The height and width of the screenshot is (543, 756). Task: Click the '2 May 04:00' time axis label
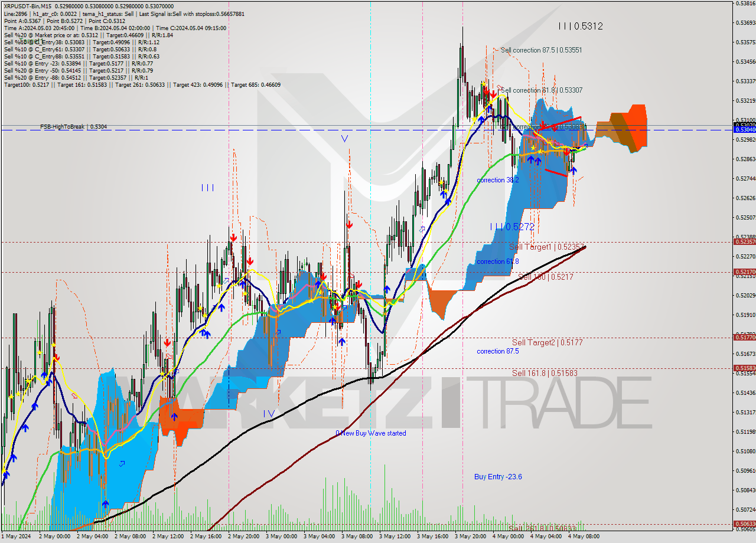click(x=92, y=537)
